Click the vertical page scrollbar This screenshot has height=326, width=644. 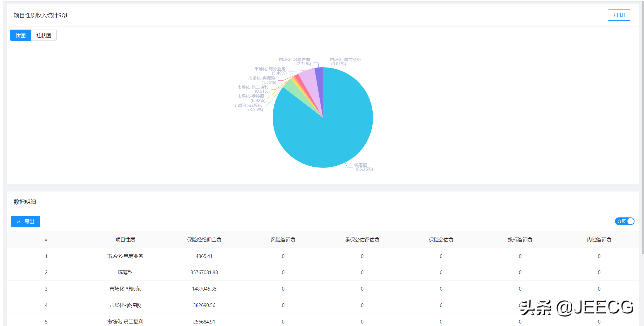pos(642,128)
